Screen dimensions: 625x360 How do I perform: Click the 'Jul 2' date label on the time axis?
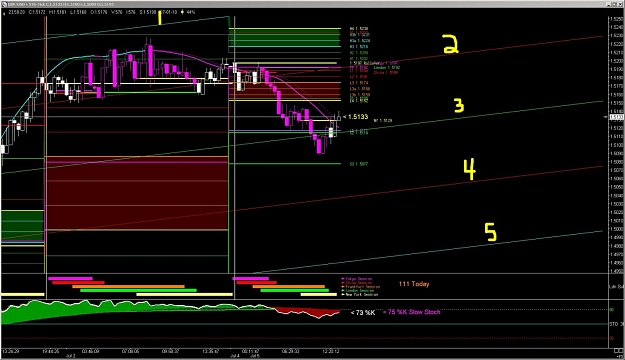click(x=71, y=356)
